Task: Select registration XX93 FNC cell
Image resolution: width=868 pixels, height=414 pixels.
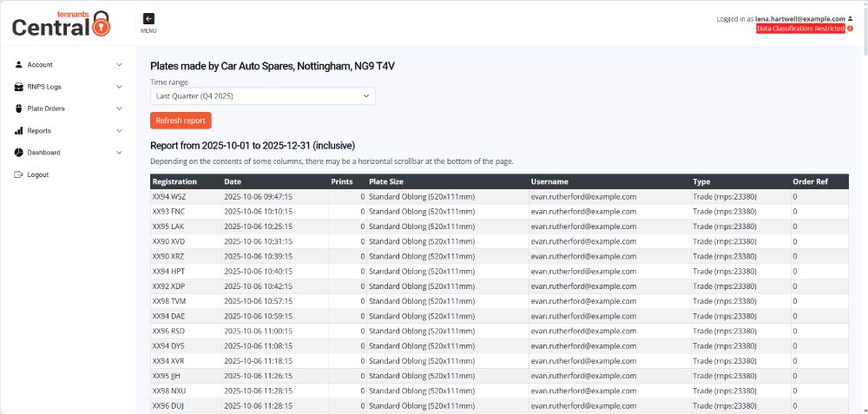Action: (186, 212)
